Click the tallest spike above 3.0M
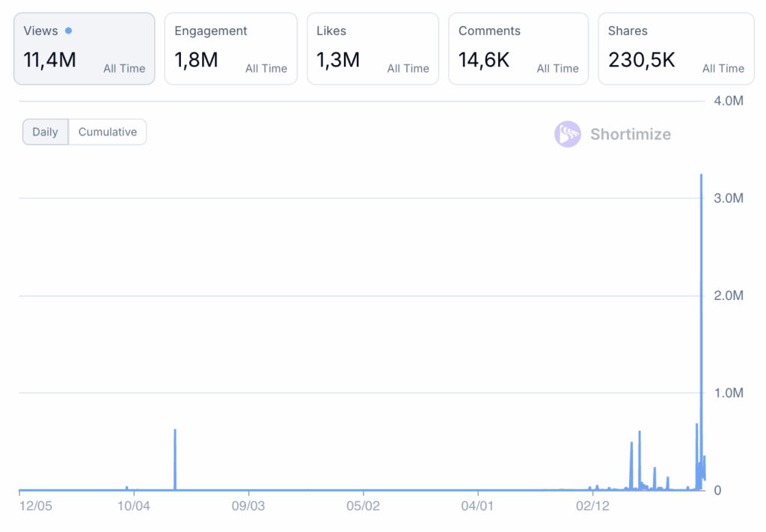The image size is (766, 532). tap(701, 180)
